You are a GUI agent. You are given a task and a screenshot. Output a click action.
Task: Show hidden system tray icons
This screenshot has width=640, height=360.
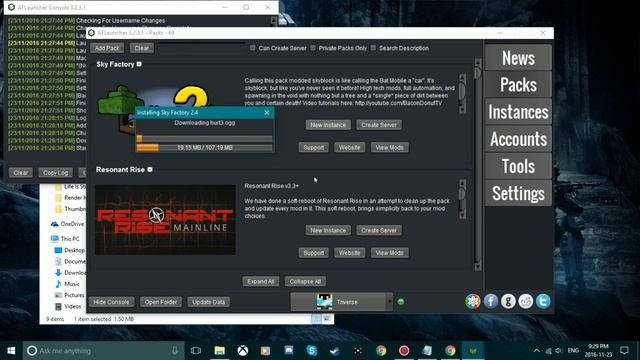pos(537,351)
